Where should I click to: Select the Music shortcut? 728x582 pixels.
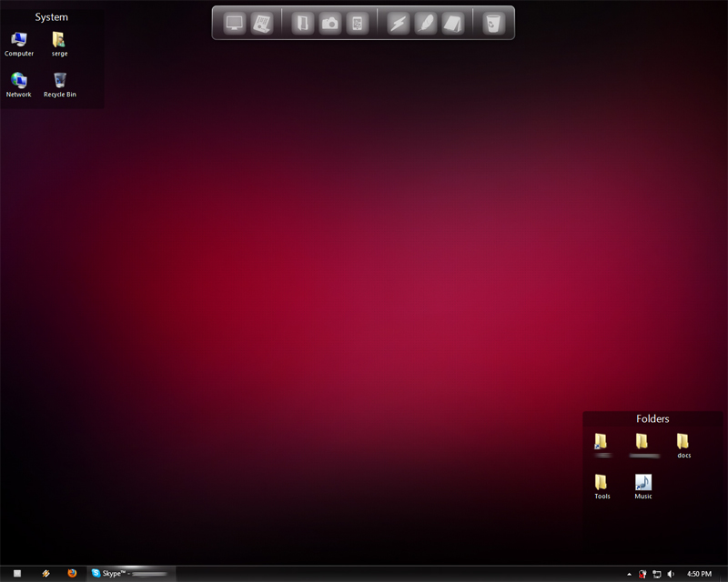click(x=642, y=486)
